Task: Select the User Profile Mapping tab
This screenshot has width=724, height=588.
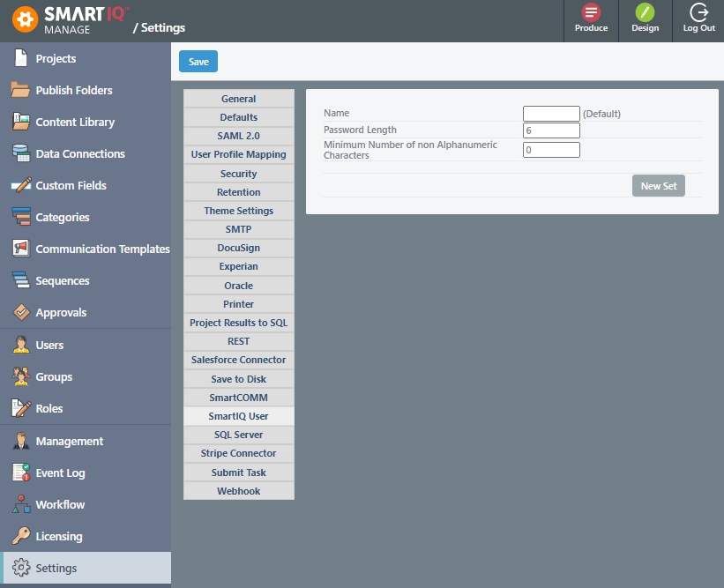Action: click(238, 154)
